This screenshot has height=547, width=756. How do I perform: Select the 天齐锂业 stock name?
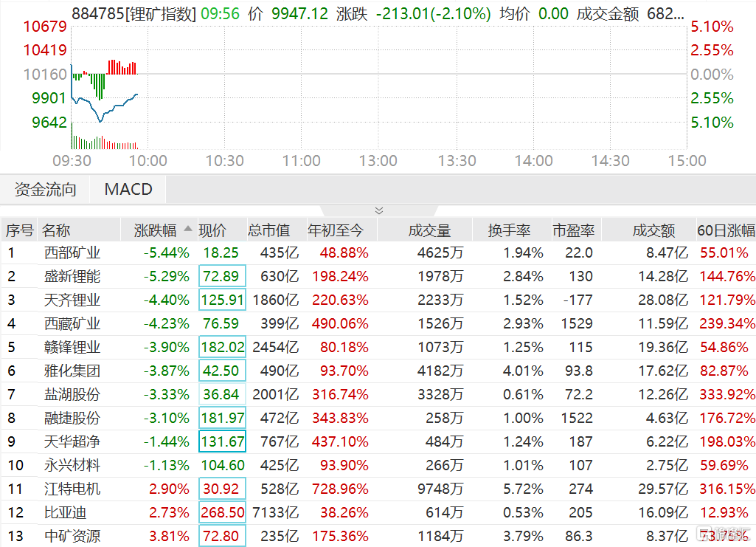pyautogui.click(x=72, y=300)
